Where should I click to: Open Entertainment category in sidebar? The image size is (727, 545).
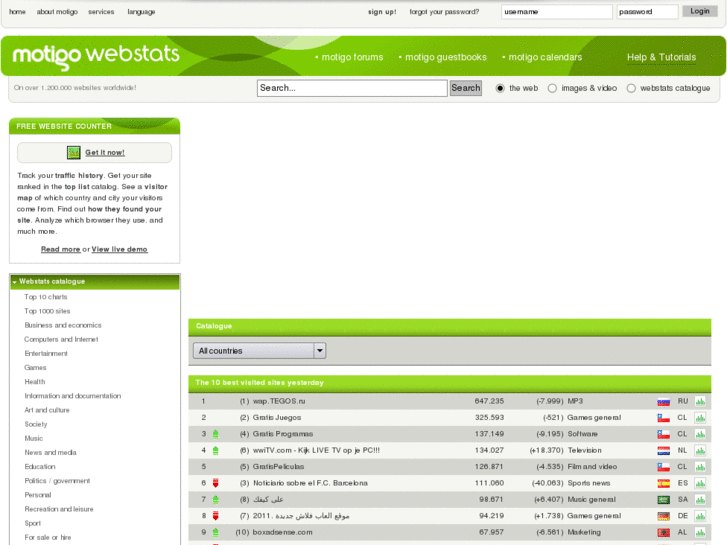(45, 353)
